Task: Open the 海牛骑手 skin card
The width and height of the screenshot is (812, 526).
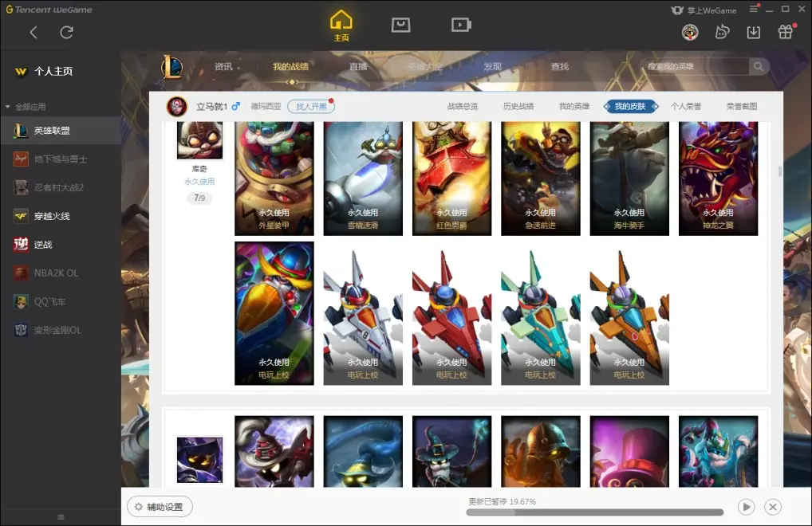Action: click(629, 179)
